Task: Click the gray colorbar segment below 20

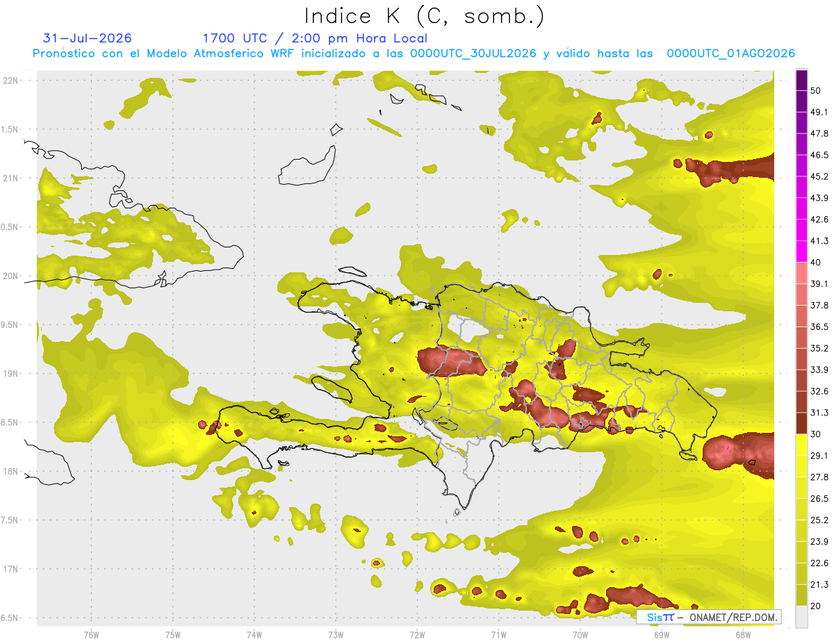Action: (801, 616)
